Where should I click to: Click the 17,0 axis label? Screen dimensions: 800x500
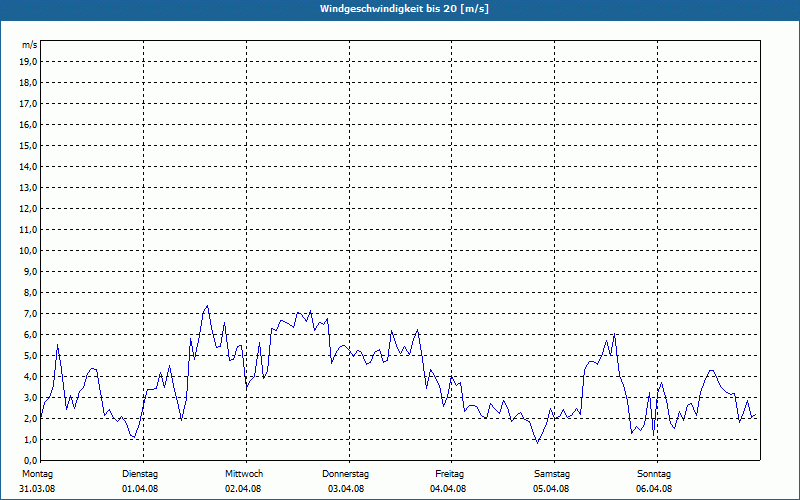(x=28, y=104)
